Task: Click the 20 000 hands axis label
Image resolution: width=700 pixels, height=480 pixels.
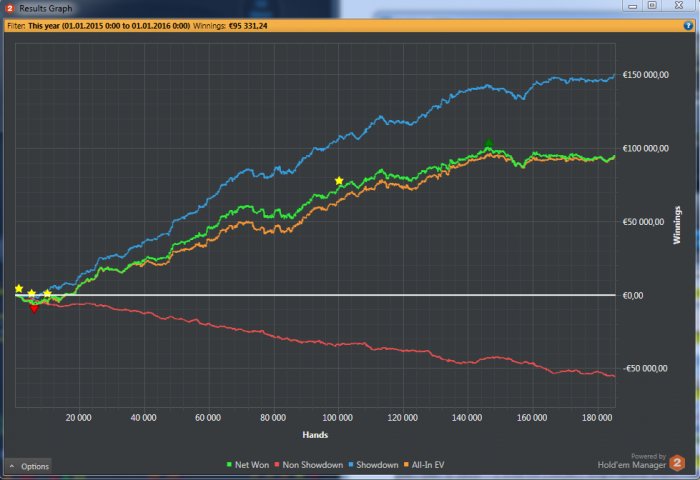Action: point(78,417)
